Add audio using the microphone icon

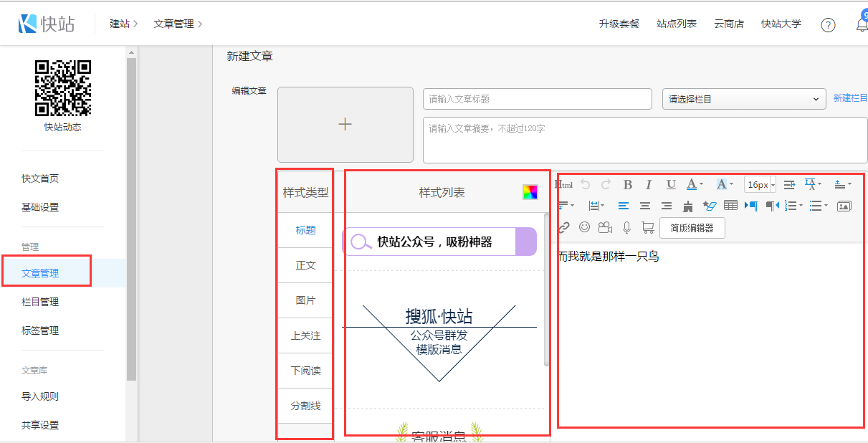626,227
